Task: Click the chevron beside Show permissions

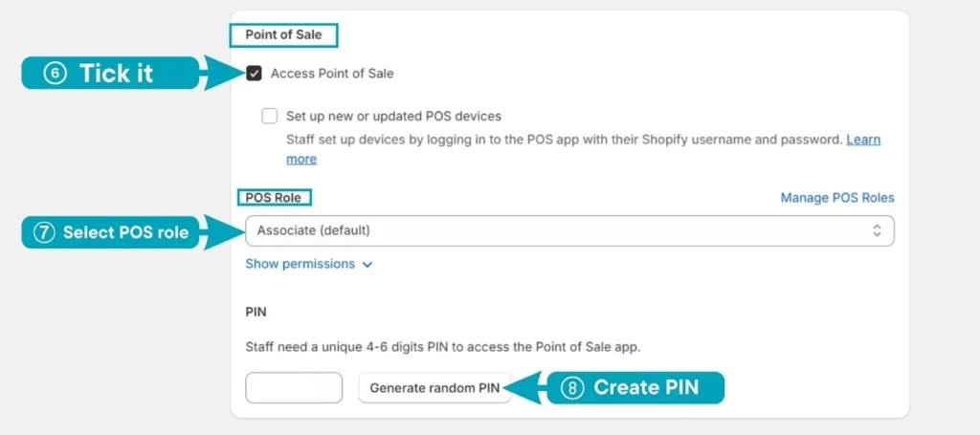Action: tap(367, 265)
